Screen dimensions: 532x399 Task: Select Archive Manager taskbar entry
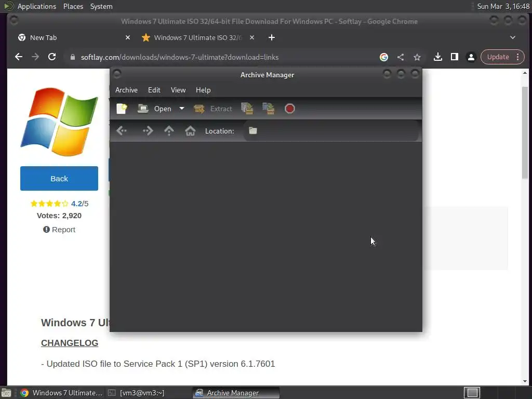236,393
